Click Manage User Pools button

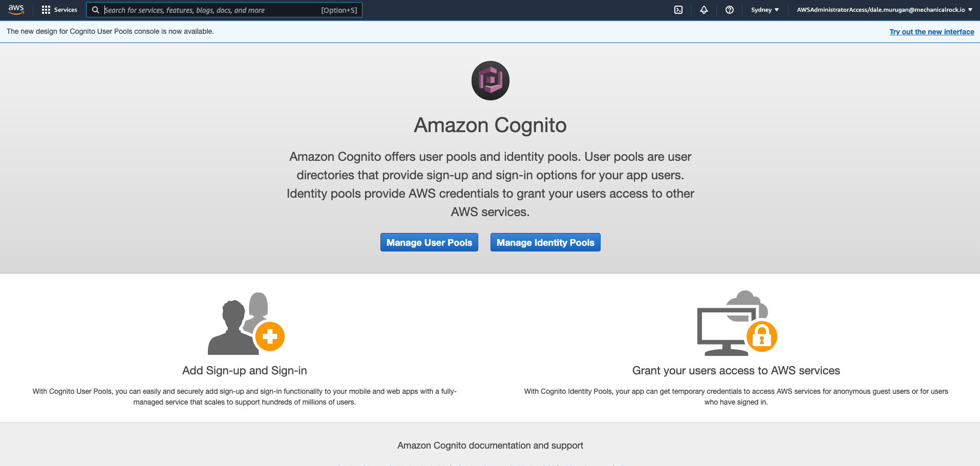pos(429,242)
